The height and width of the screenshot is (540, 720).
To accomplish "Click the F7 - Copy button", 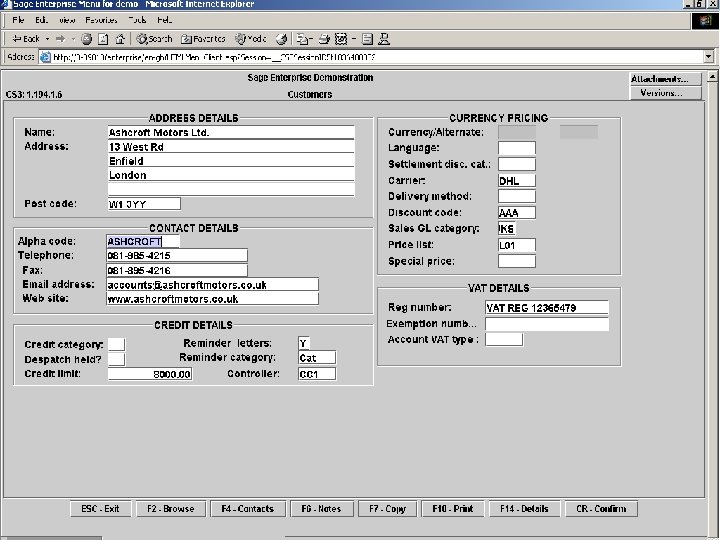I will [x=388, y=509].
